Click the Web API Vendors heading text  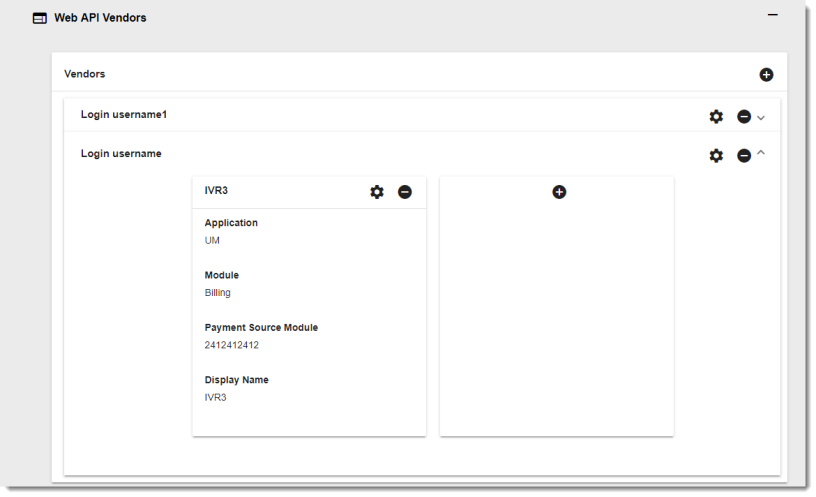100,18
